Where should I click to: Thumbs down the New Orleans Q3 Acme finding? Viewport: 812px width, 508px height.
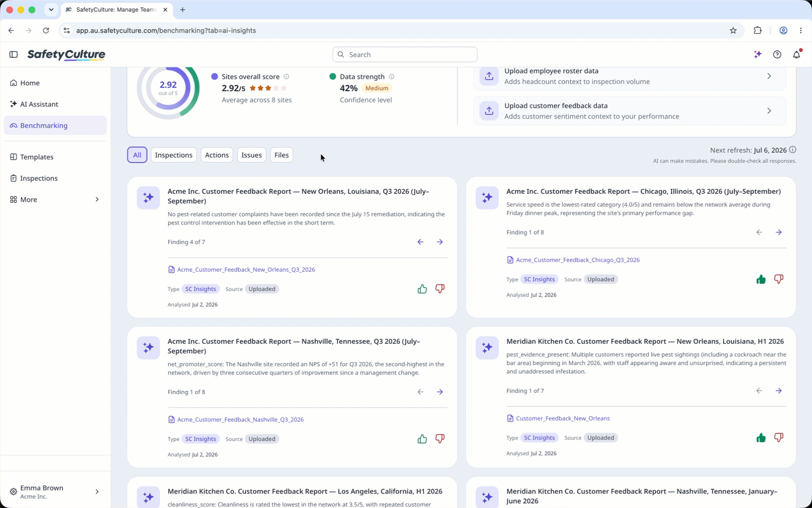click(x=440, y=289)
